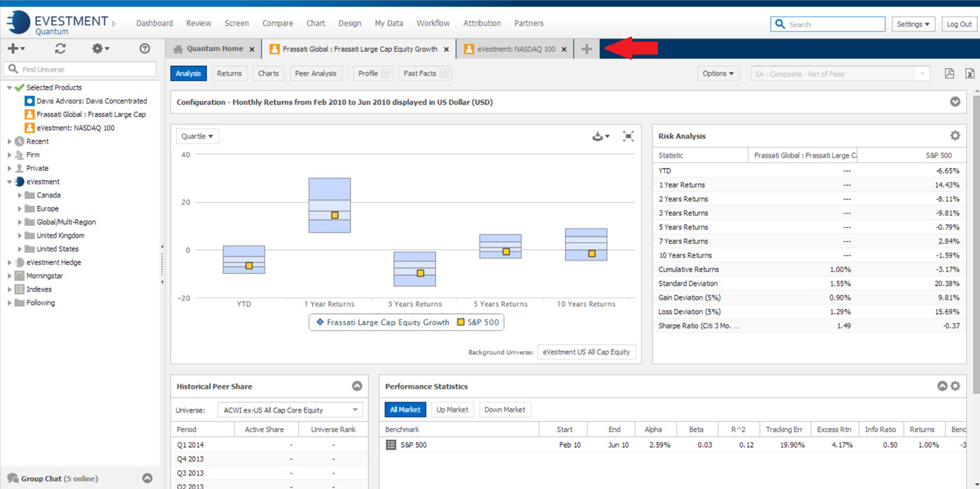Close the eVestment: NASDAQ 100 tab

(564, 49)
